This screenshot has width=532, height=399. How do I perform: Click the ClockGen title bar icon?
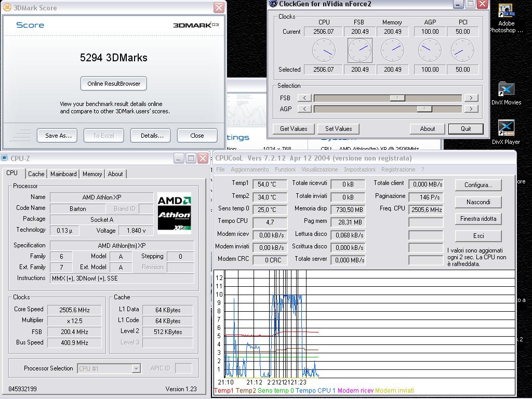tap(273, 4)
